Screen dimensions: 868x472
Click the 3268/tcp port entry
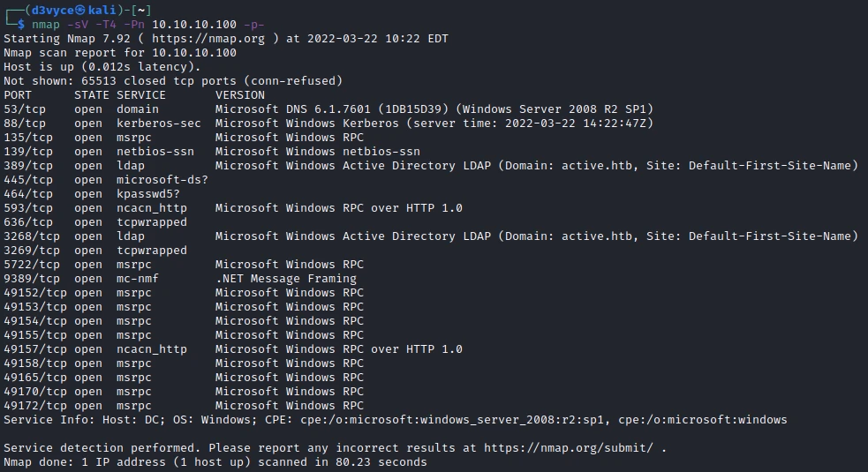[32, 236]
